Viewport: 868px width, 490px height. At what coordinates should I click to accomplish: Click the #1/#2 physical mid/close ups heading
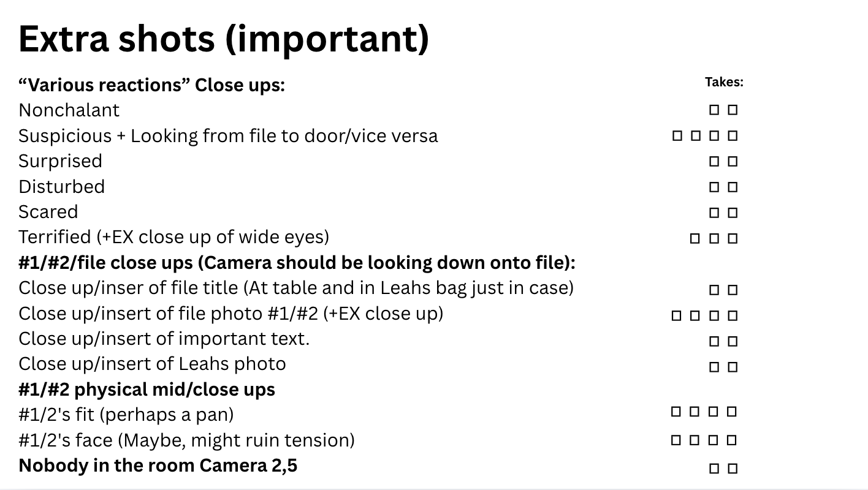[147, 389]
